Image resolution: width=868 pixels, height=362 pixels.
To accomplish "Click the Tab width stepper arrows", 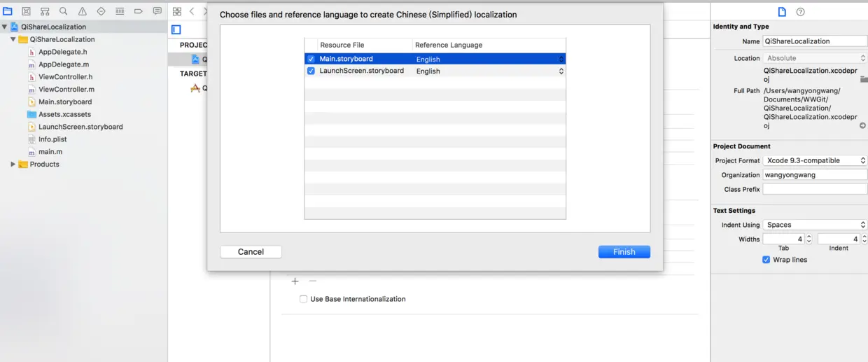I will pyautogui.click(x=809, y=239).
